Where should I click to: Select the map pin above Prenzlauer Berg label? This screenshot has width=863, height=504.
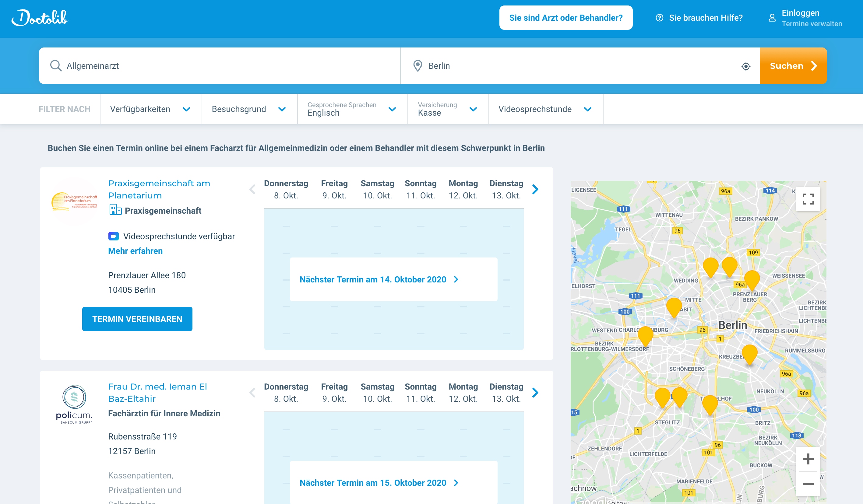click(x=752, y=280)
